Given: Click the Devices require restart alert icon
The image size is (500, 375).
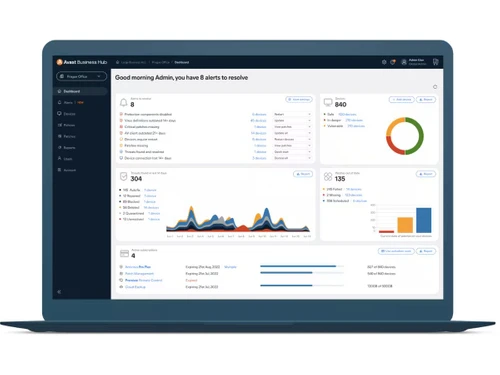Looking at the screenshot, I should (x=121, y=139).
